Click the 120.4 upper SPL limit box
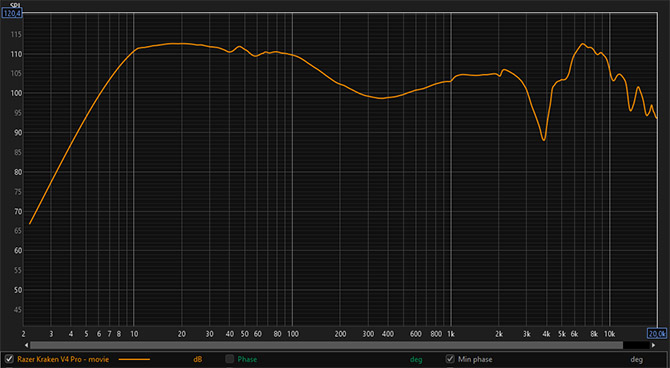The width and height of the screenshot is (670, 368). pos(12,13)
